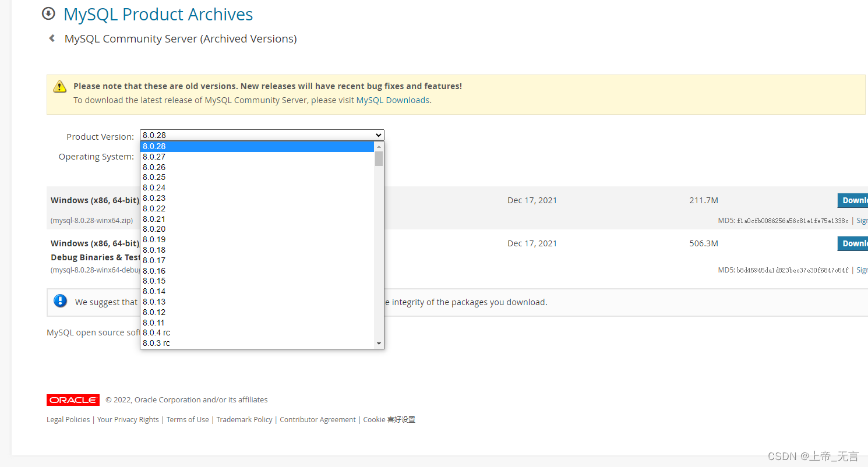This screenshot has height=467, width=868.
Task: Open the Trademark Policy link
Action: pyautogui.click(x=244, y=419)
